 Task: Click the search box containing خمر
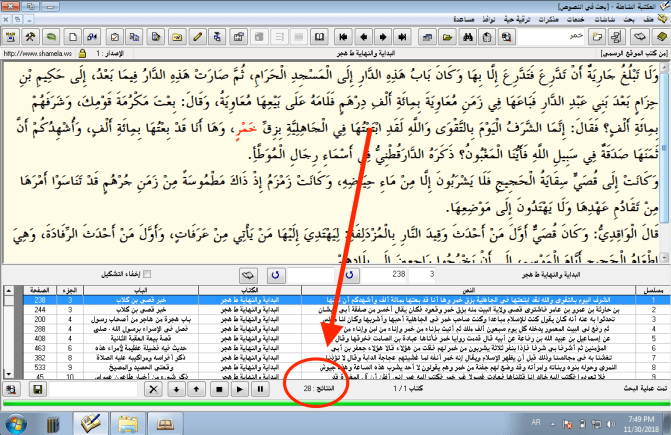coord(552,37)
